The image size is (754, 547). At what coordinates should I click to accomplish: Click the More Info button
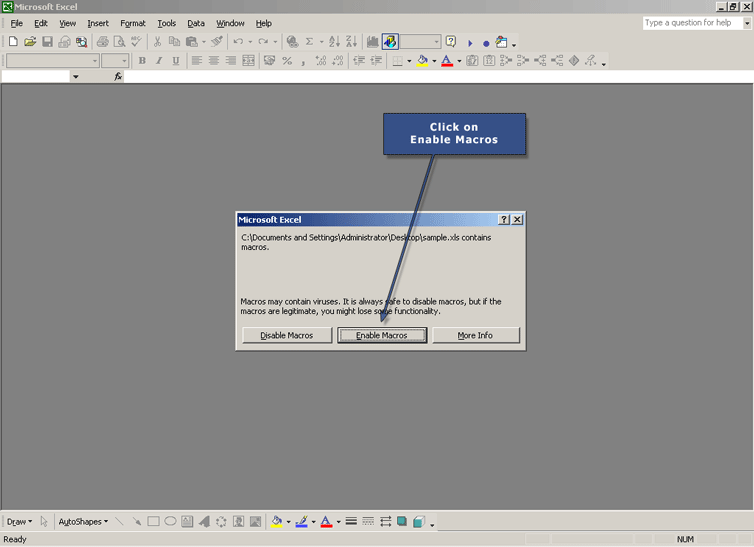point(475,335)
